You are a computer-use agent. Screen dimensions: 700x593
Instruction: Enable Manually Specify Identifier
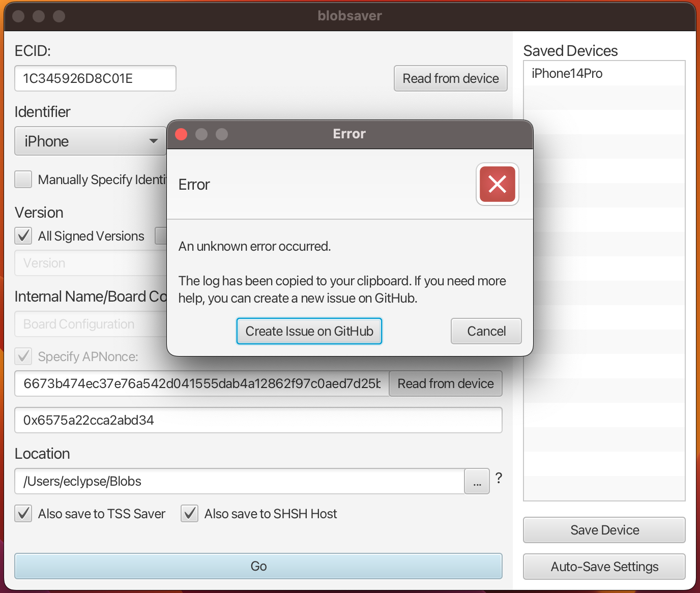click(23, 179)
